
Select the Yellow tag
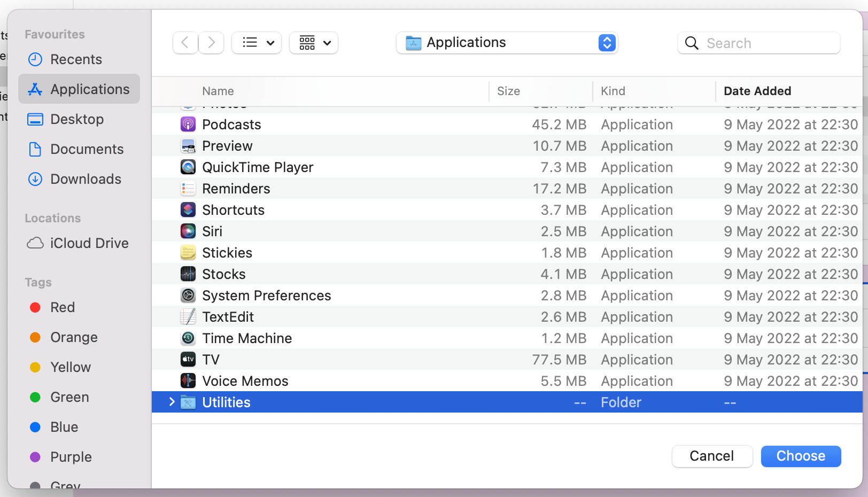click(x=79, y=367)
